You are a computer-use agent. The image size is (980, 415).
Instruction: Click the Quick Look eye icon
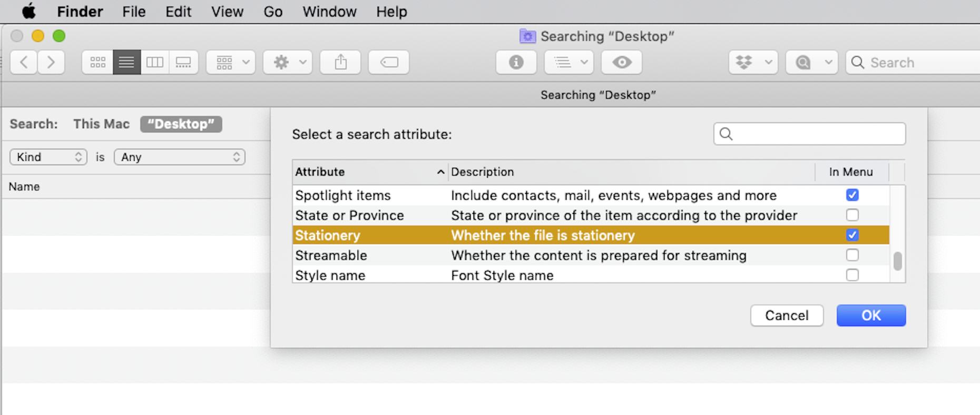click(622, 63)
